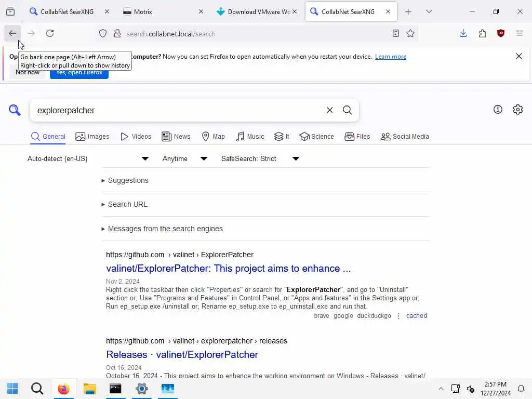Open Releases · valinet/ExplorerPatcher link
The width and height of the screenshot is (532, 399).
click(x=182, y=354)
